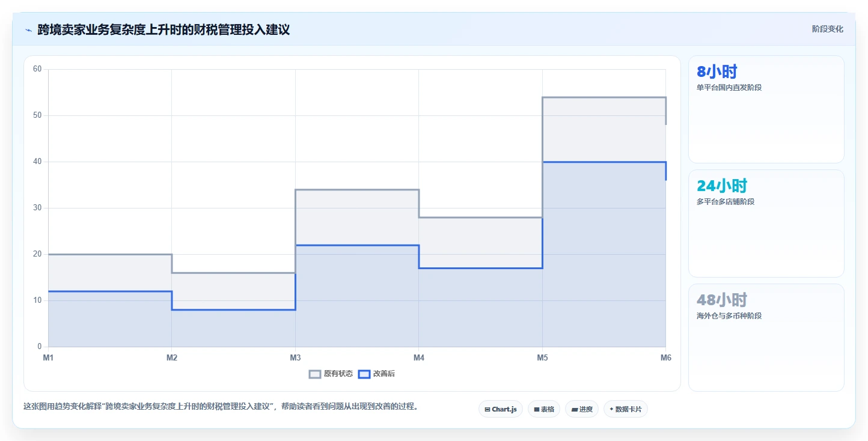Click the 原有状态 legend label
This screenshot has height=441, width=868.
point(338,374)
